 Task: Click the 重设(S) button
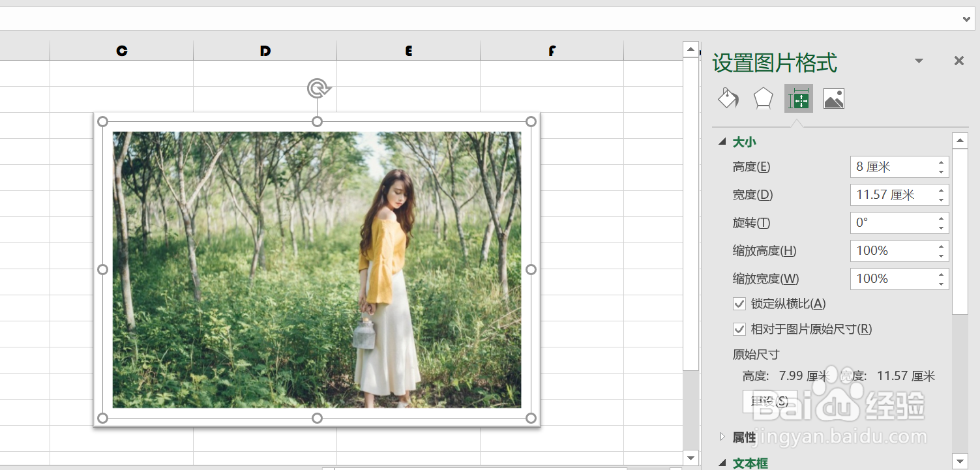769,401
